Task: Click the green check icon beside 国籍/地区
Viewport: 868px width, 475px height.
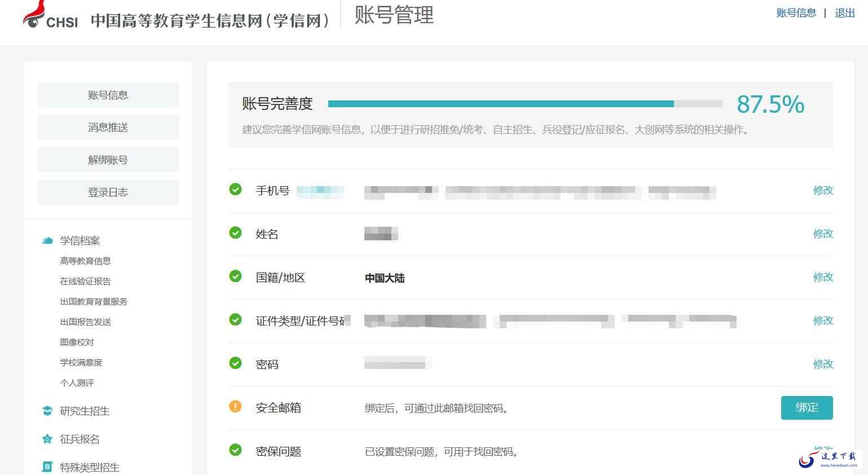Action: (235, 276)
